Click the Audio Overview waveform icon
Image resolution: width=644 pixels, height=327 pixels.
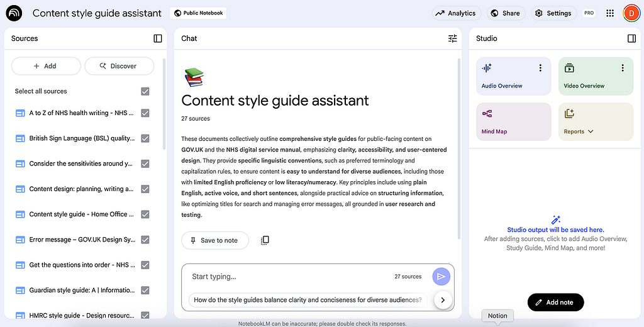coord(487,68)
